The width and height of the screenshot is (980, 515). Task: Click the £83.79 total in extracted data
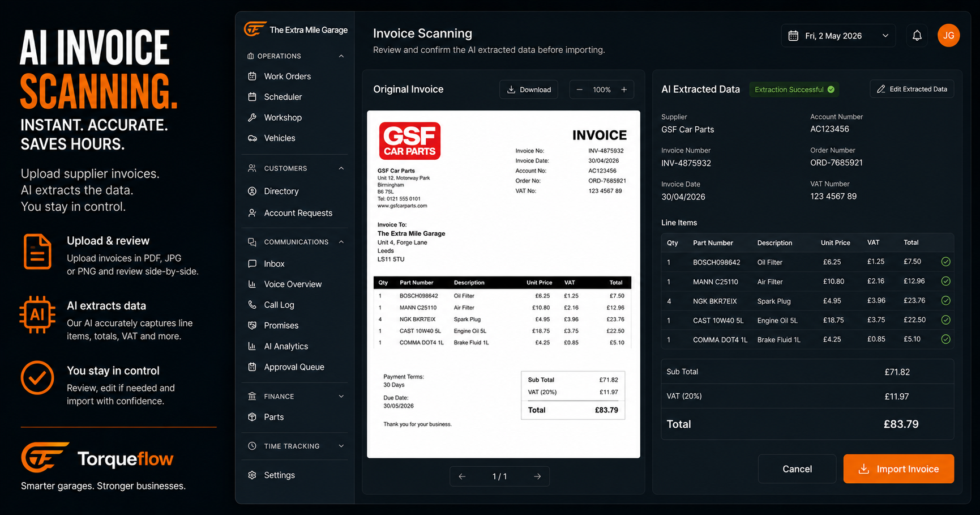tap(901, 424)
